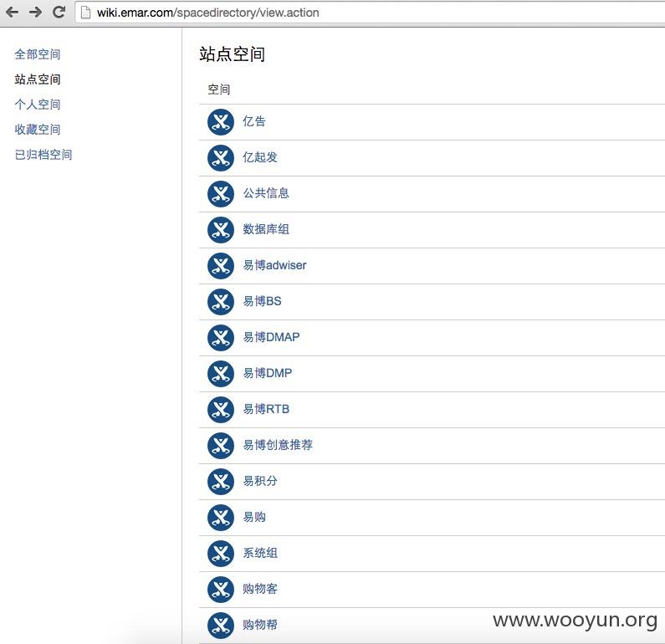Click the space logo beside 系统组
Viewport: 665px width, 644px height.
(221, 554)
